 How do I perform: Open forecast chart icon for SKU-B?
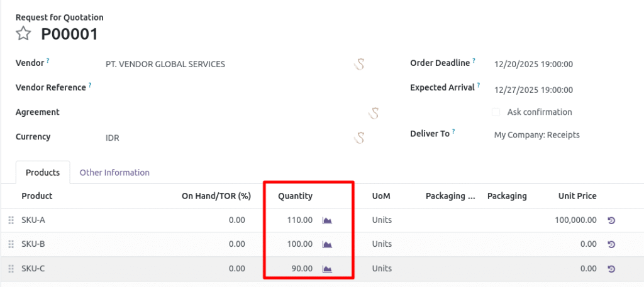pyautogui.click(x=326, y=244)
